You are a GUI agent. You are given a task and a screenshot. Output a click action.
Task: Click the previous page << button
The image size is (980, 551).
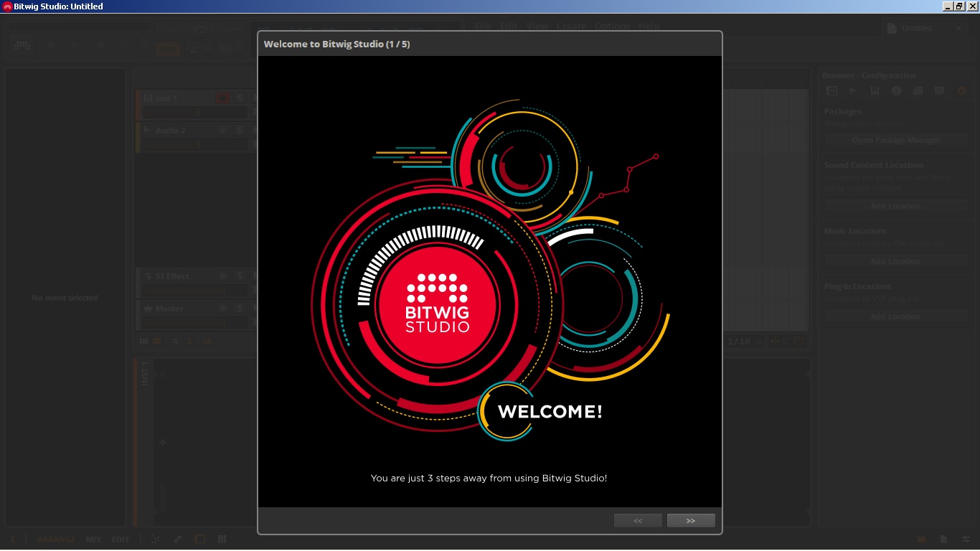(x=638, y=521)
